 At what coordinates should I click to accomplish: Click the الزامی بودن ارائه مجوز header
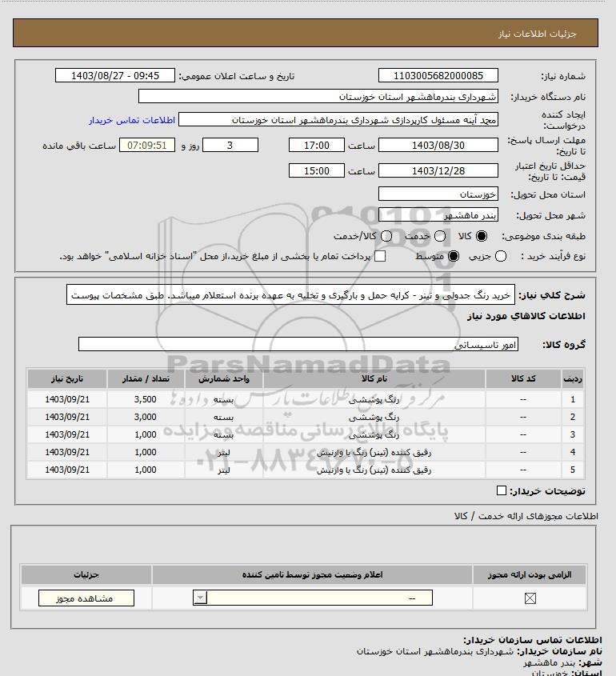click(530, 574)
